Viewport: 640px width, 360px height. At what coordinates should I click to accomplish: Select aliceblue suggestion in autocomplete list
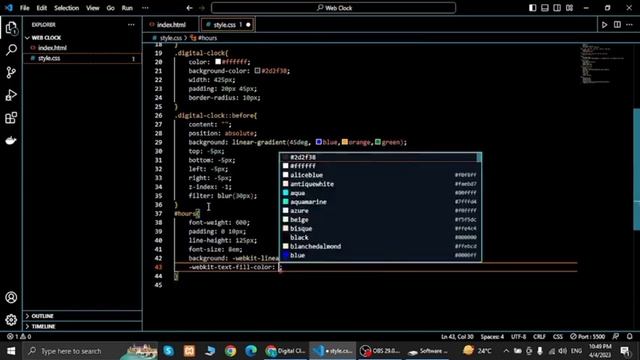click(380, 175)
